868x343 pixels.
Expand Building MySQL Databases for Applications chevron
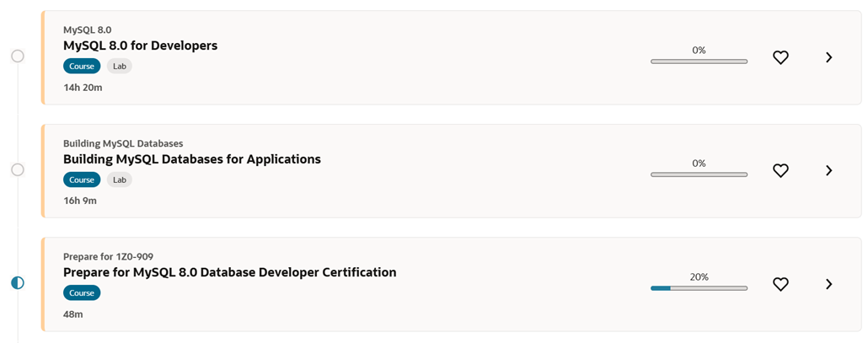click(x=829, y=170)
